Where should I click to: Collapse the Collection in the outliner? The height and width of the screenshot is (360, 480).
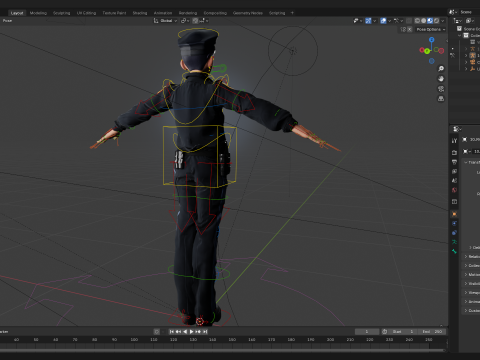pyautogui.click(x=460, y=35)
